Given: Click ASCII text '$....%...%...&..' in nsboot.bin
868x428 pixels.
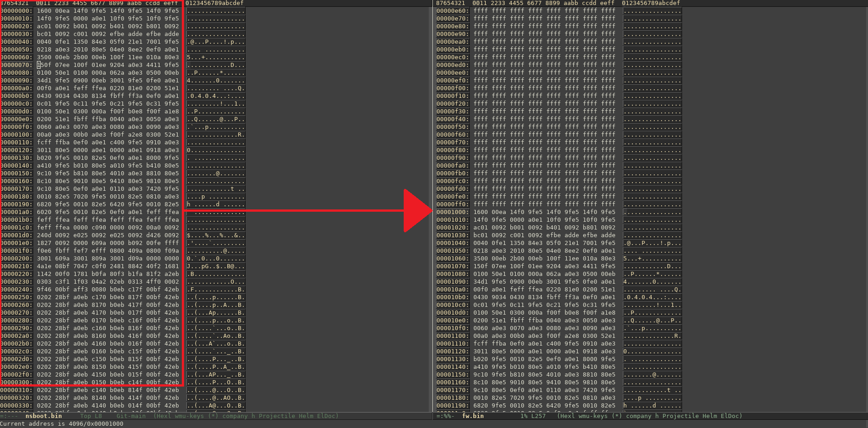Looking at the screenshot, I should click(216, 235).
